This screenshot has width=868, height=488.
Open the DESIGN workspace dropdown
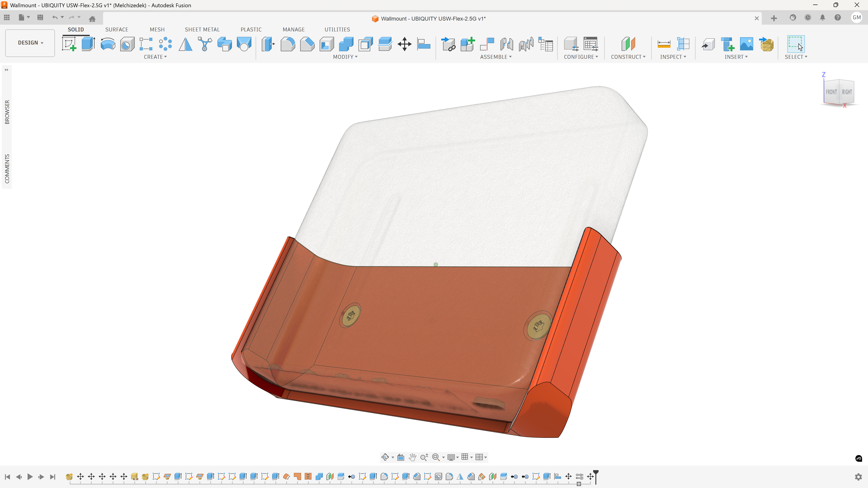click(30, 43)
